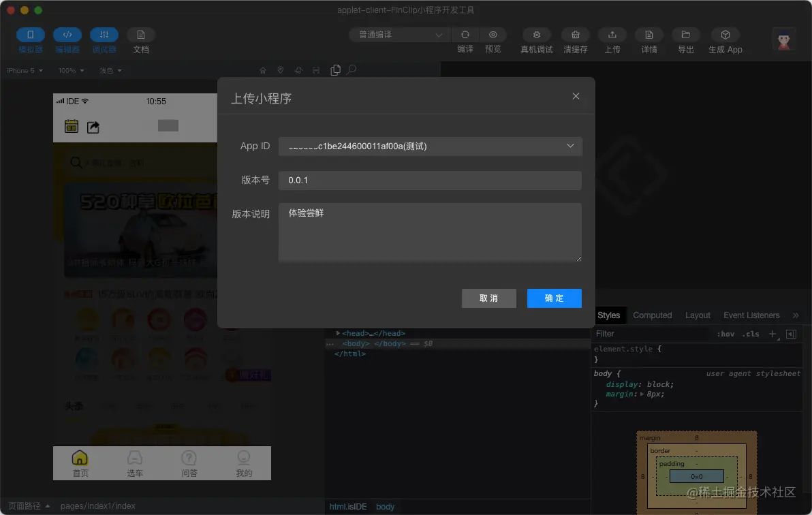
Task: Switch to the Computed tab
Action: [x=652, y=315]
